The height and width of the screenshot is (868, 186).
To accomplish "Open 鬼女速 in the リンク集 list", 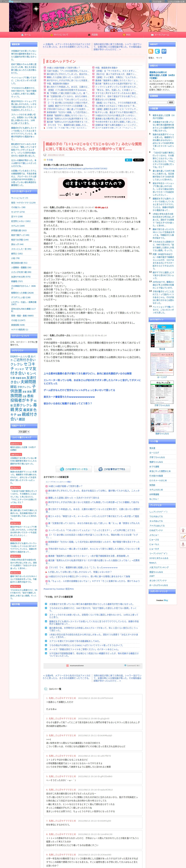I will (152, 448).
